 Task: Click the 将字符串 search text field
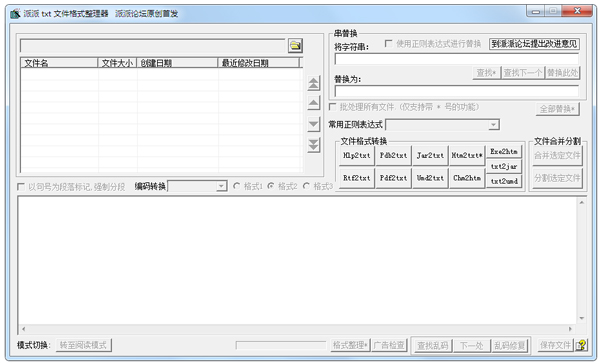[x=457, y=59]
